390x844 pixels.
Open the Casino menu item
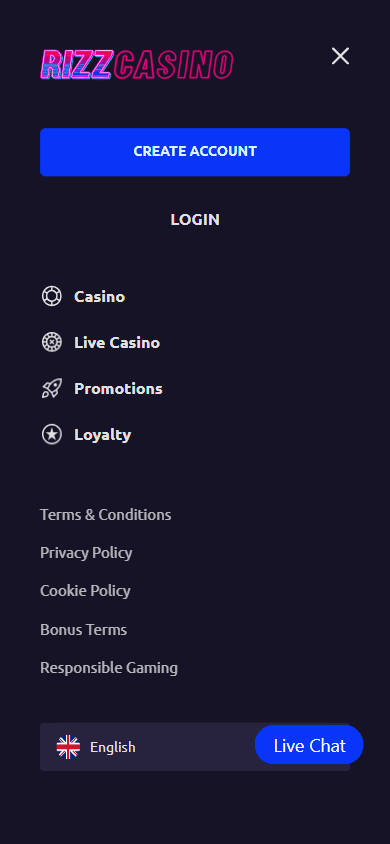[100, 297]
